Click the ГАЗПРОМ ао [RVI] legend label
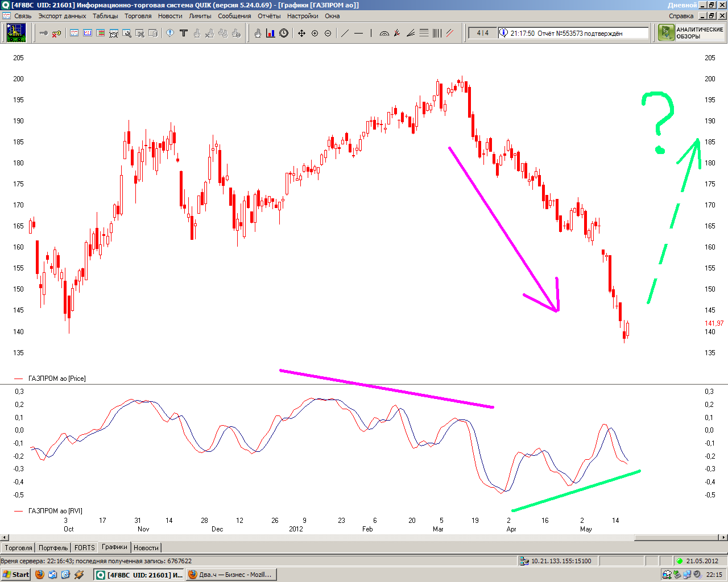The height and width of the screenshot is (582, 728). (x=55, y=511)
